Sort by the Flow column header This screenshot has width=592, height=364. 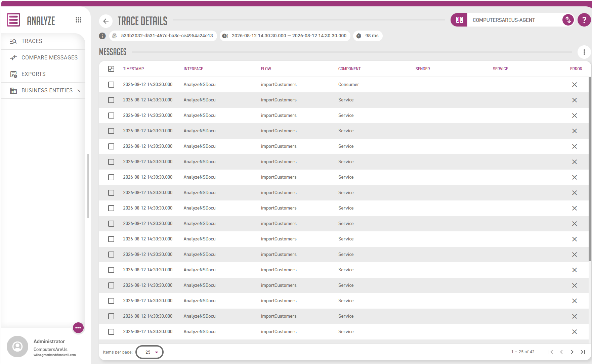click(266, 69)
